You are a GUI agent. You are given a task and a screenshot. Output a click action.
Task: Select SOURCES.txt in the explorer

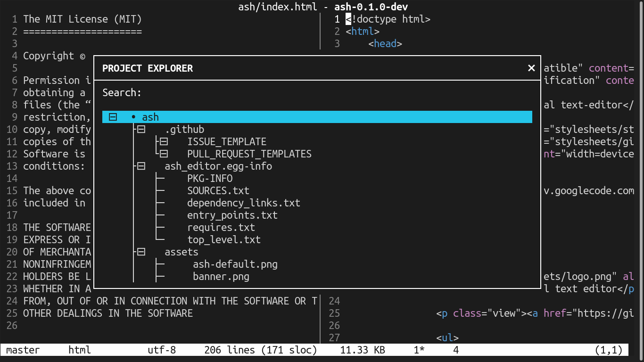pyautogui.click(x=218, y=190)
